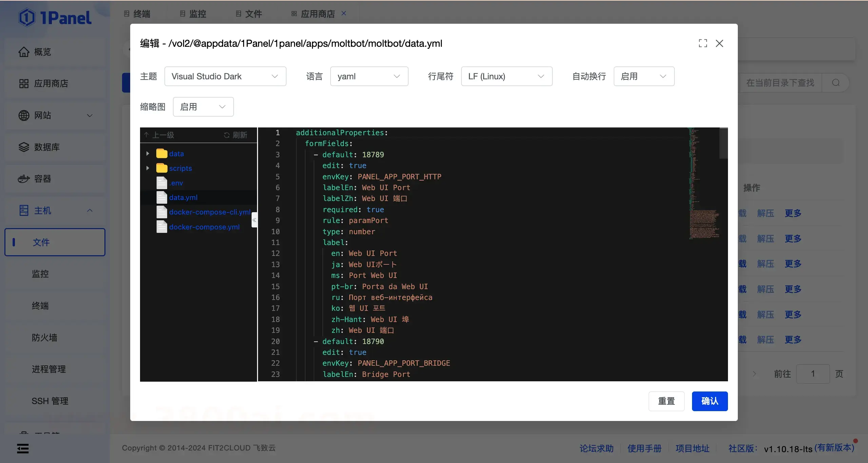Collapse the file tree panel handle
The height and width of the screenshot is (463, 868).
254,220
